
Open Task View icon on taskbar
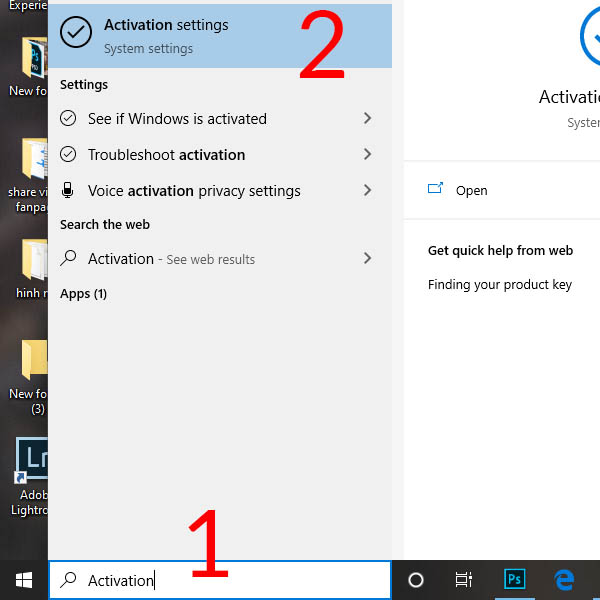(x=464, y=580)
